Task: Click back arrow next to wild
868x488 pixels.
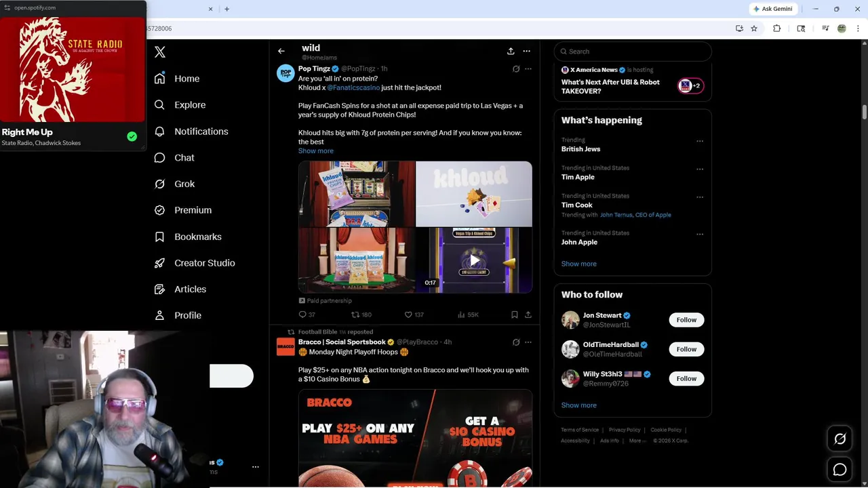Action: coord(281,51)
